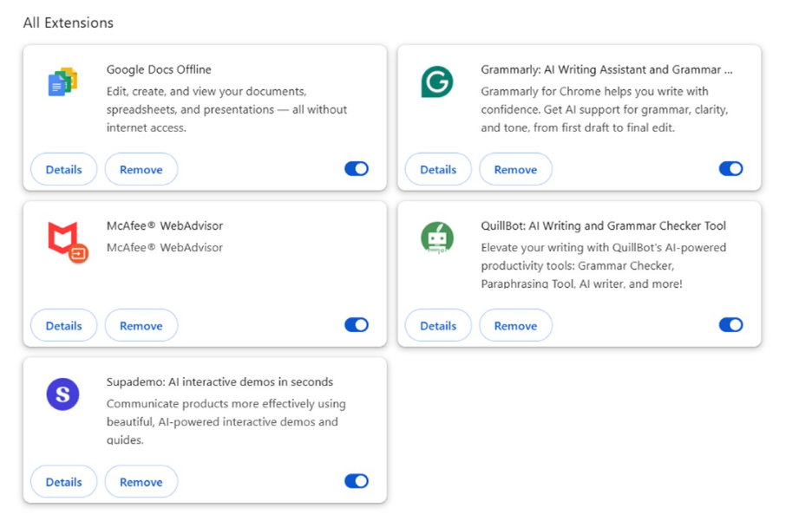
Task: Disable the Supademo extension toggle
Action: [x=357, y=481]
